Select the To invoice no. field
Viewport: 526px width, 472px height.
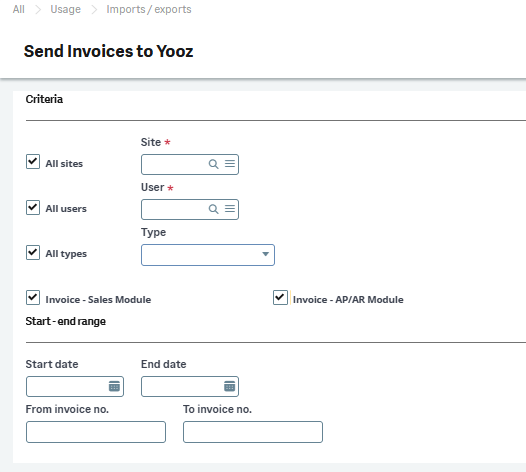tap(253, 432)
